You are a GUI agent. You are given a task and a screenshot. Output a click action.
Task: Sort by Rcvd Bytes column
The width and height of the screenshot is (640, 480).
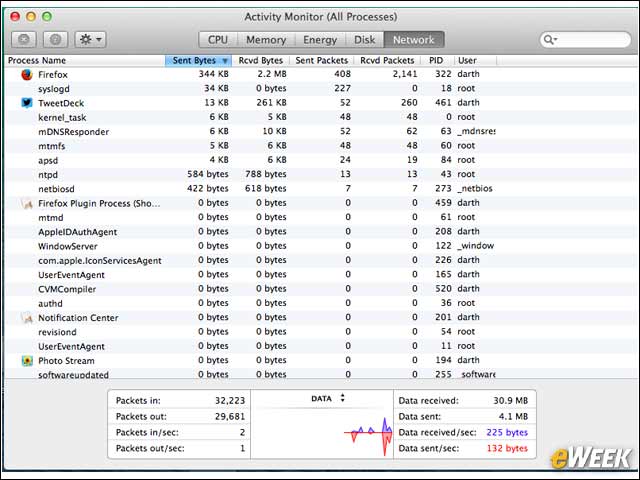[261, 60]
